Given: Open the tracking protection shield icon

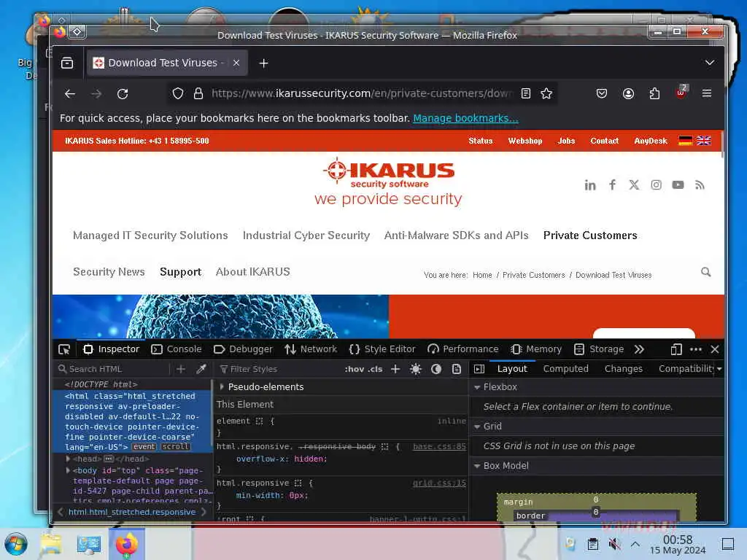Looking at the screenshot, I should pos(178,93).
